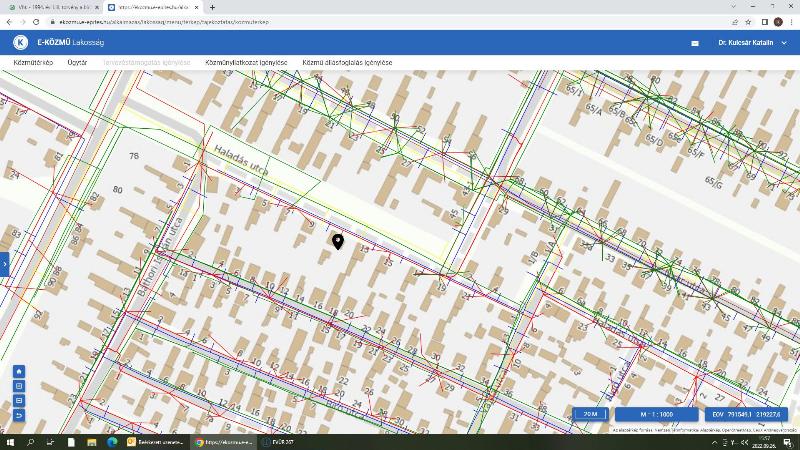Viewport: 800px width, 450px height.
Task: Expand the left side panel arrow tab
Action: tap(5, 264)
